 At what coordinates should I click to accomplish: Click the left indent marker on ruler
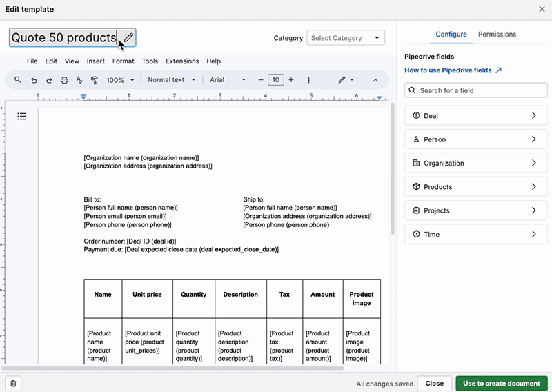83,97
